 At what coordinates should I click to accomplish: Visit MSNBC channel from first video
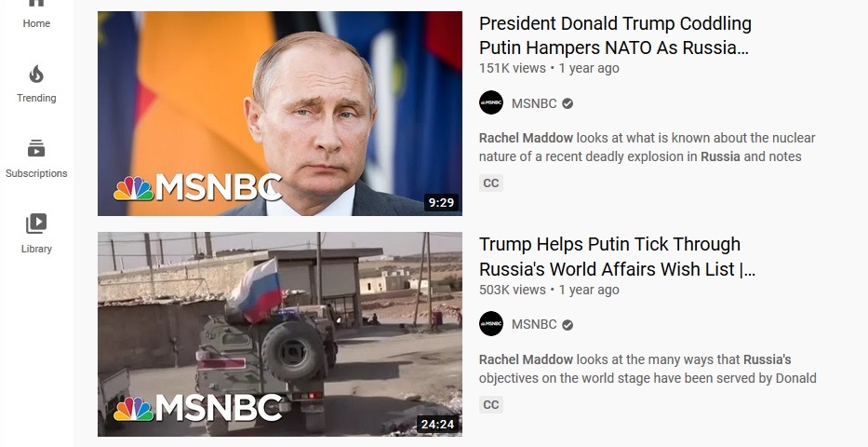(534, 103)
